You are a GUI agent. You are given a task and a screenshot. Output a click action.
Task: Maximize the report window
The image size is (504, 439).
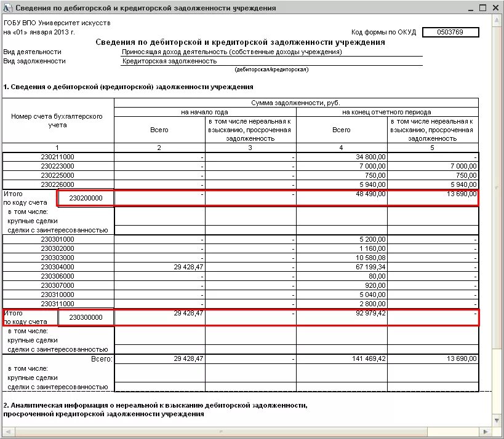point(483,8)
